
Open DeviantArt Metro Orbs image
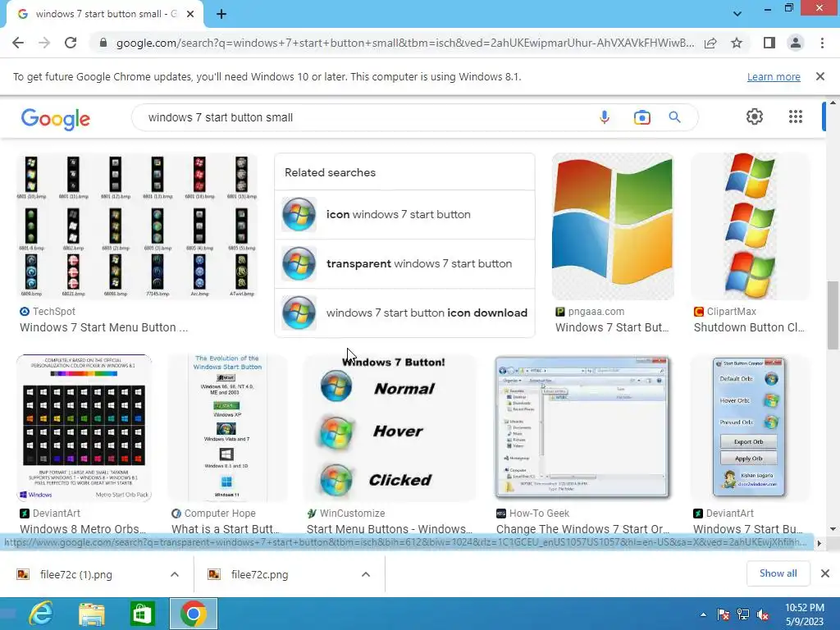pyautogui.click(x=84, y=428)
